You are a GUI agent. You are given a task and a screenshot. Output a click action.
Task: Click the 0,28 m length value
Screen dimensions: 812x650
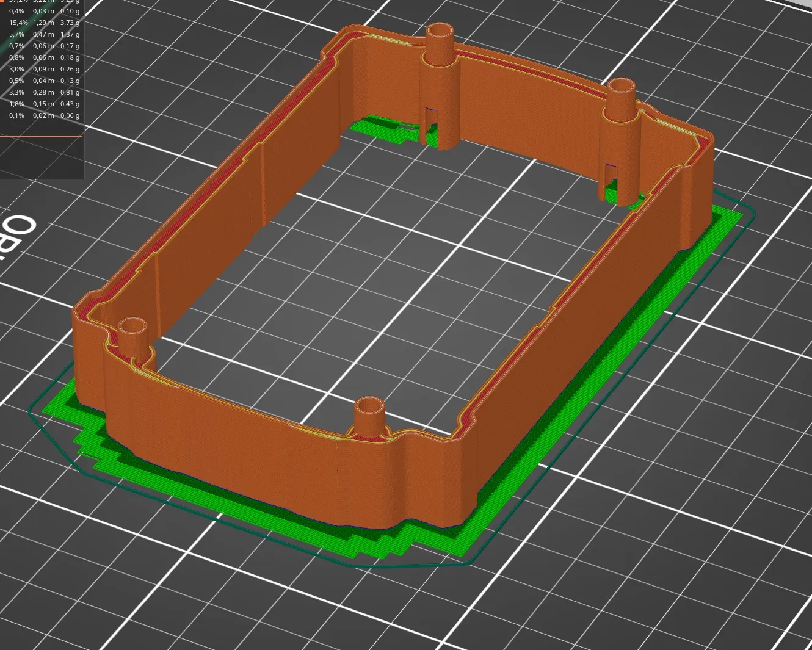pyautogui.click(x=43, y=92)
